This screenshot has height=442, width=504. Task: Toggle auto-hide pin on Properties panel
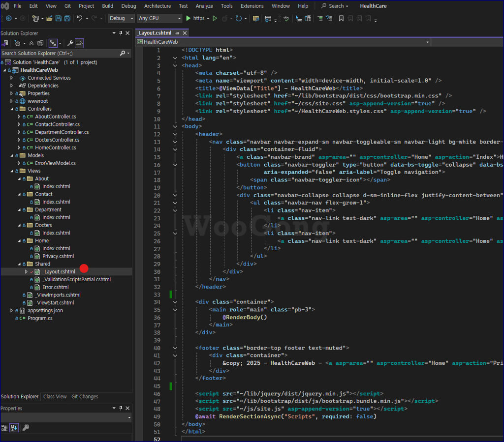tap(121, 408)
